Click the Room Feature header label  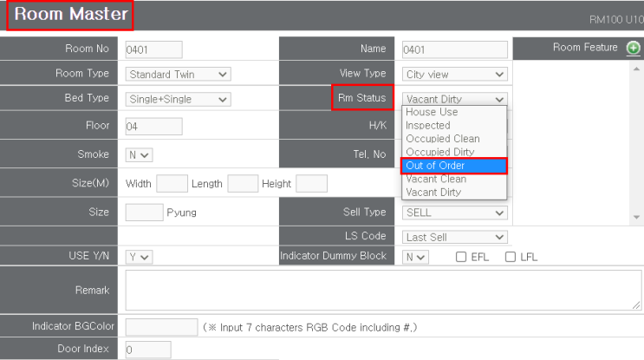(x=585, y=47)
